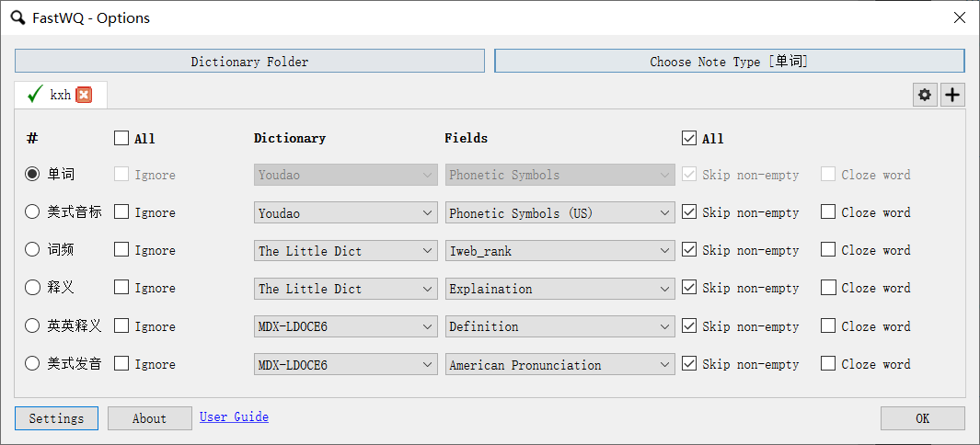
Task: Click the green checkmark on kxh tab
Action: click(x=36, y=95)
